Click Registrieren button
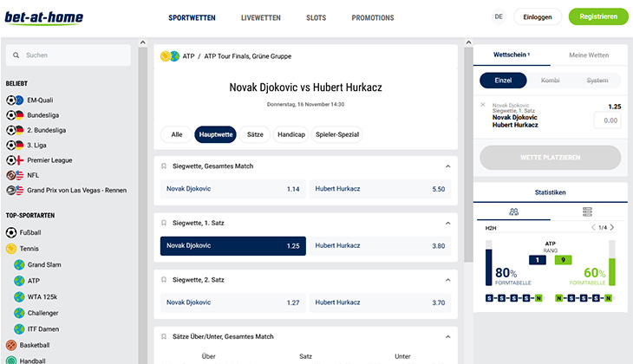 598,16
